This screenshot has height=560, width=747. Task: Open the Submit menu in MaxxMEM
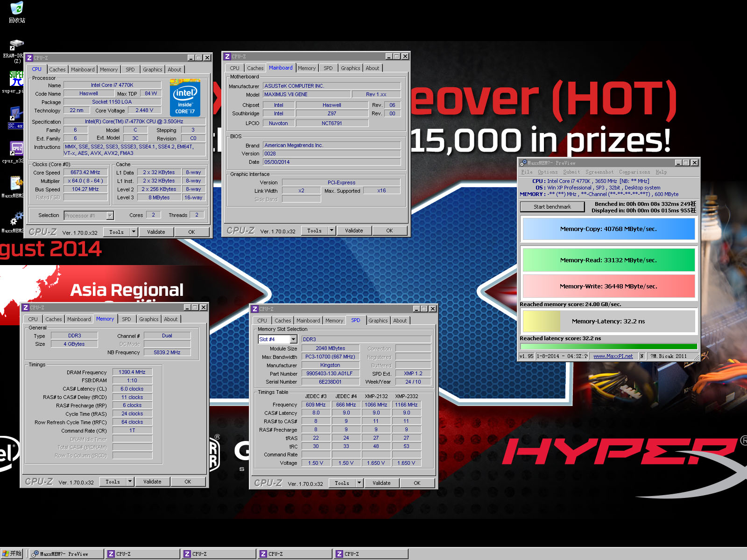click(x=571, y=172)
